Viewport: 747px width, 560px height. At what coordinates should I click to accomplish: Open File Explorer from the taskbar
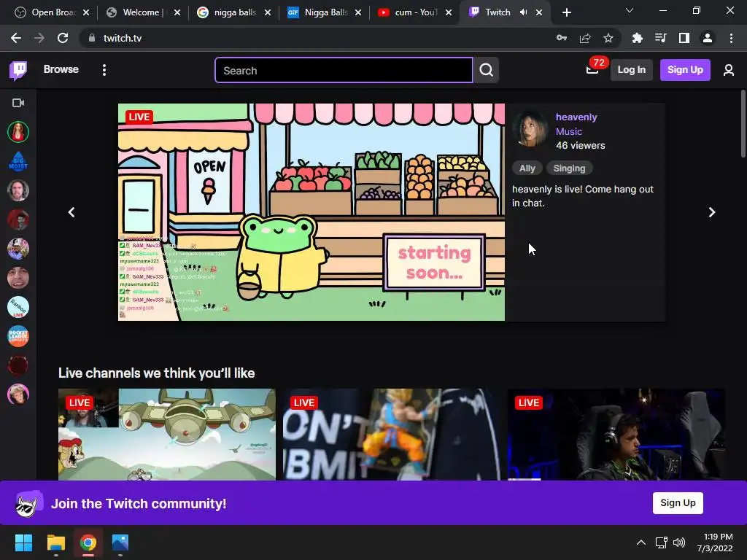pos(55,542)
